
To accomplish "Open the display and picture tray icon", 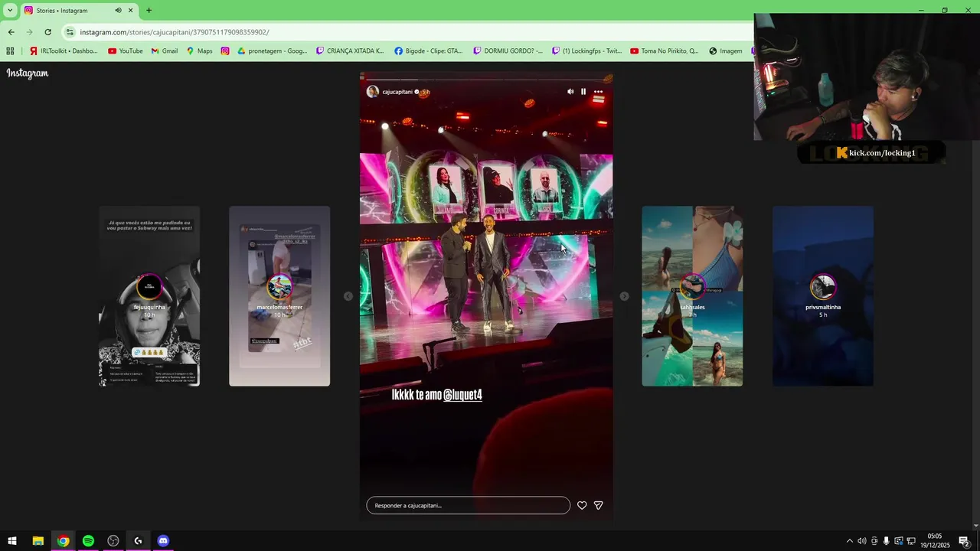I will (899, 541).
